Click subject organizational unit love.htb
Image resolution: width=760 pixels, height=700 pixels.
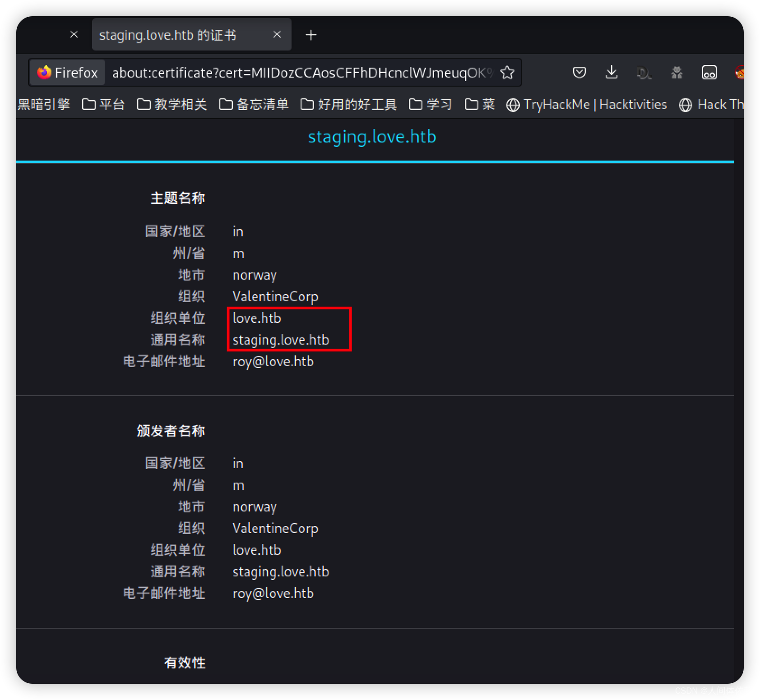pyautogui.click(x=256, y=318)
